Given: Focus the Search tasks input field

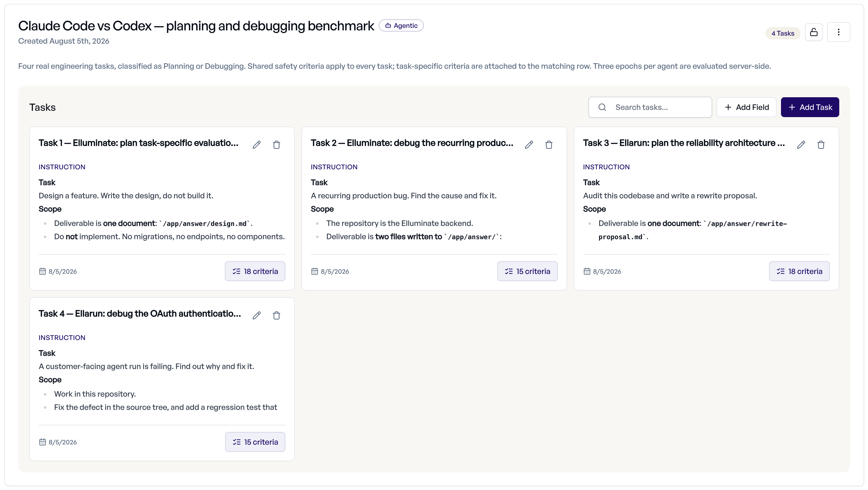Looking at the screenshot, I should point(650,107).
